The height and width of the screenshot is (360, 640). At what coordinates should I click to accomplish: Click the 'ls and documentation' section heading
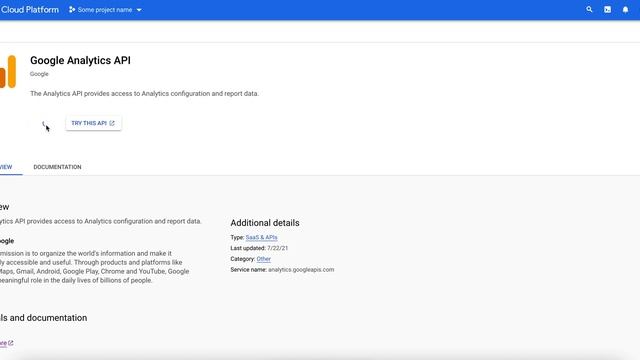click(x=43, y=318)
